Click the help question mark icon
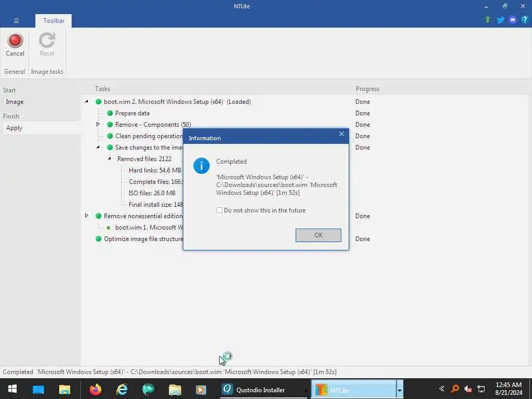 pos(525,20)
